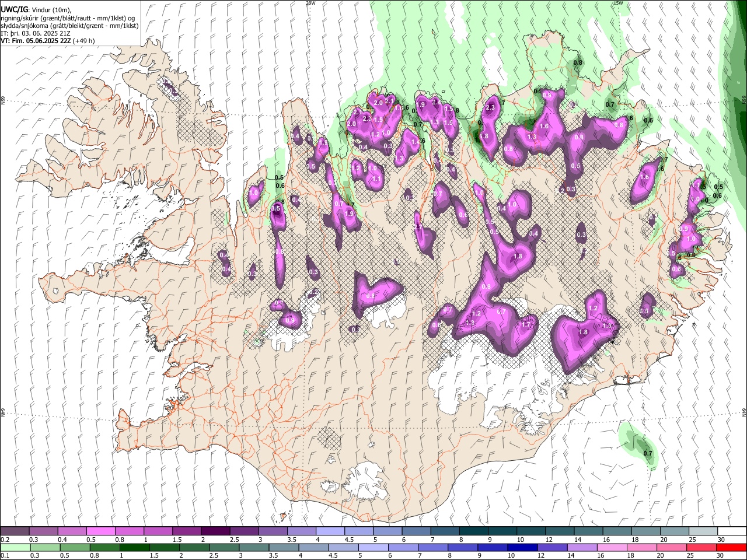The height and width of the screenshot is (560, 747).
Task: Click the 'rigning/skúrir' legend description line
Action: click(68, 18)
